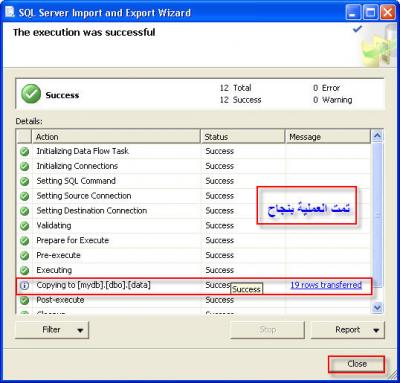Select the Initializing Data Flow Task row text
This screenshot has height=383, width=400.
coord(82,151)
